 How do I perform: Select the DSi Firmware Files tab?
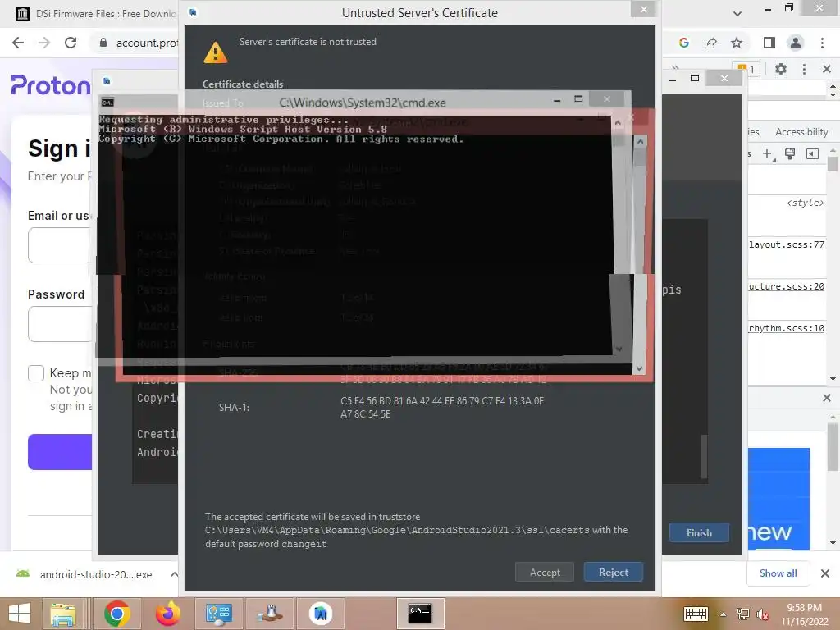(97, 14)
